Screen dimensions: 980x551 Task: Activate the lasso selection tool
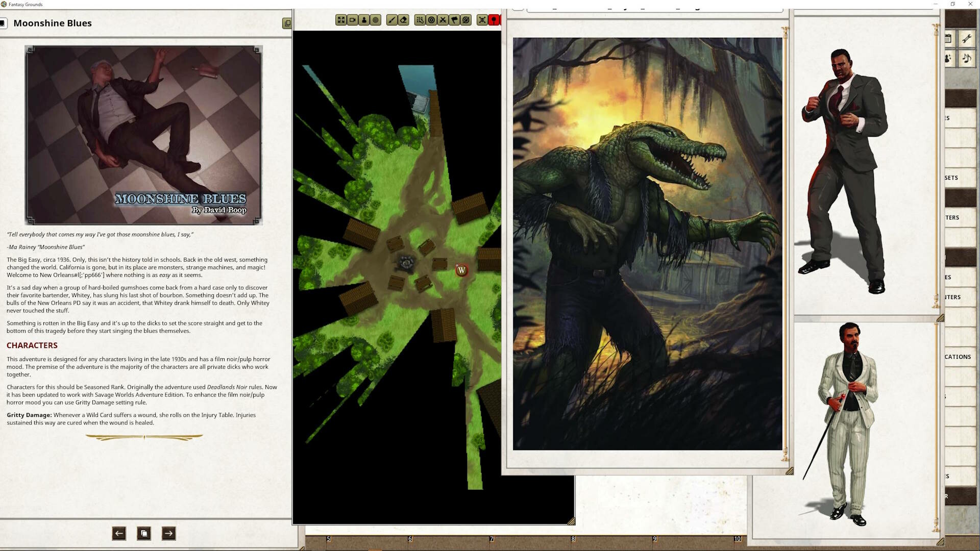(x=420, y=20)
